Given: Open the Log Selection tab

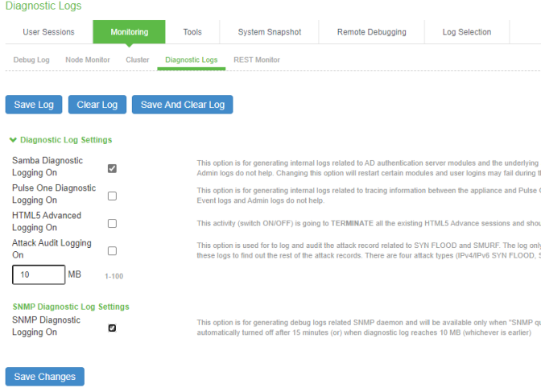Looking at the screenshot, I should coord(467,32).
